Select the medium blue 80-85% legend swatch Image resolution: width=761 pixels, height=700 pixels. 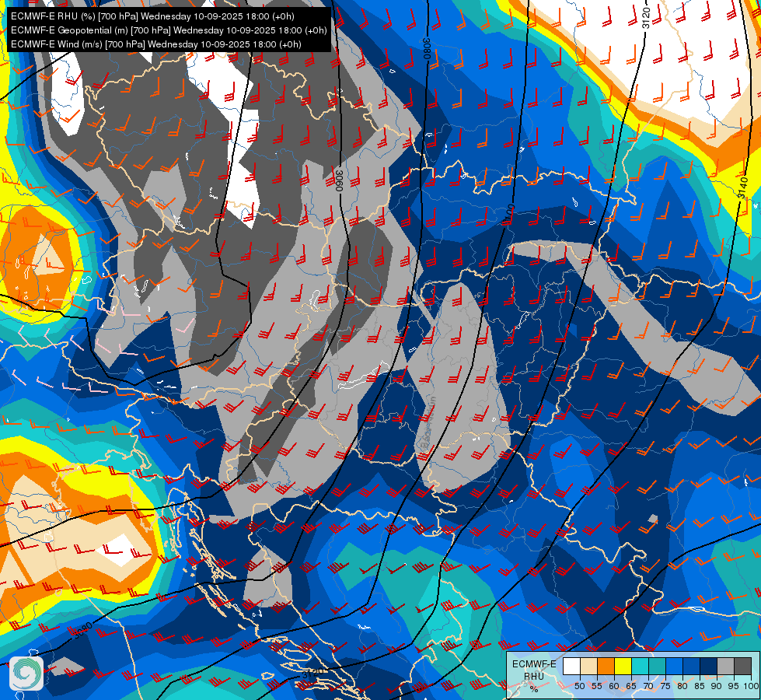click(x=691, y=666)
